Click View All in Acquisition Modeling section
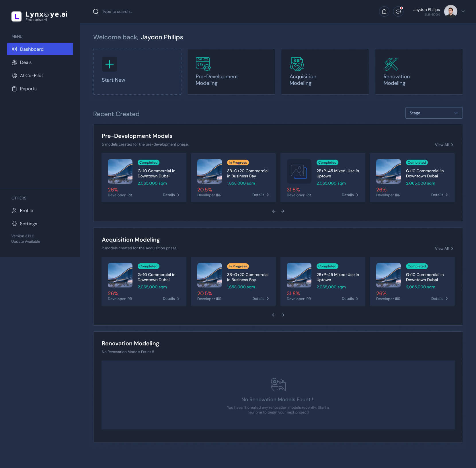476x468 pixels. [x=444, y=248]
